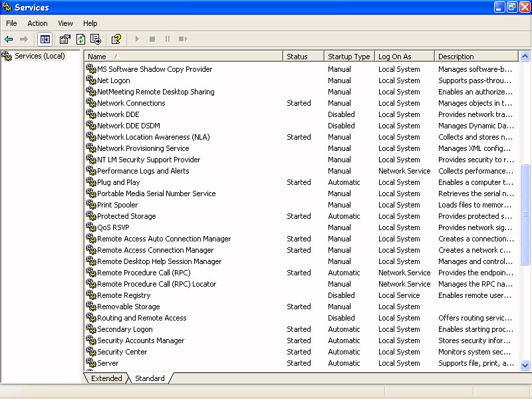Click the scroll up arrow of services list
This screenshot has height=399, width=532.
[x=525, y=57]
